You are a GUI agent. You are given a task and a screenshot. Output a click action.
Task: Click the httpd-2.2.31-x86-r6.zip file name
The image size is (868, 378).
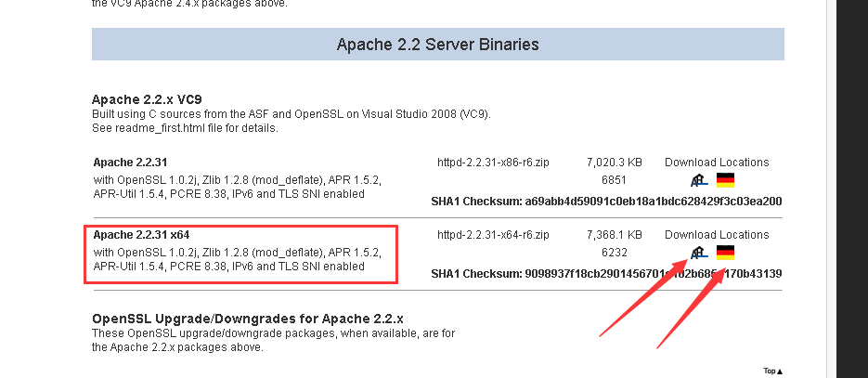[493, 163]
